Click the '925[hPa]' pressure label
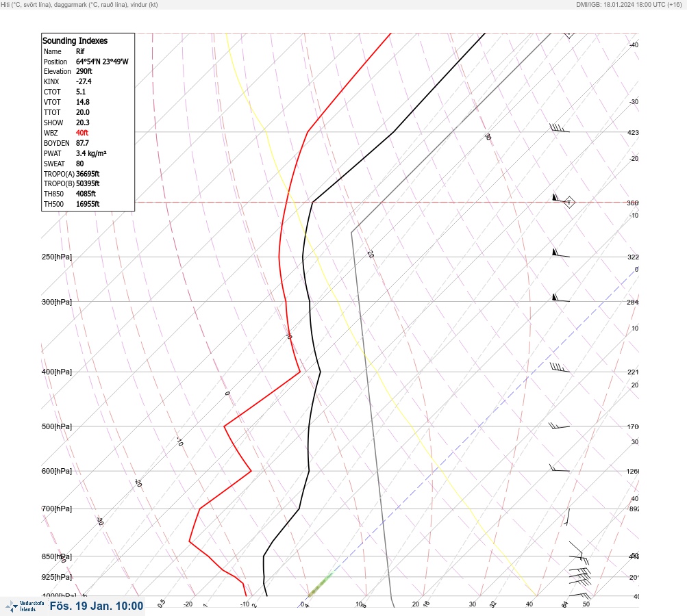The image size is (687, 616). (x=57, y=577)
